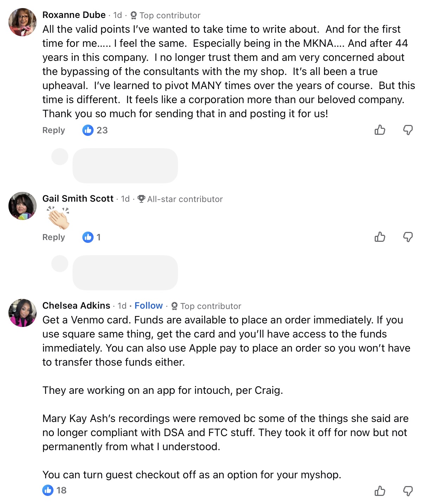Reply to Roxanne Dube's comment

click(x=53, y=130)
